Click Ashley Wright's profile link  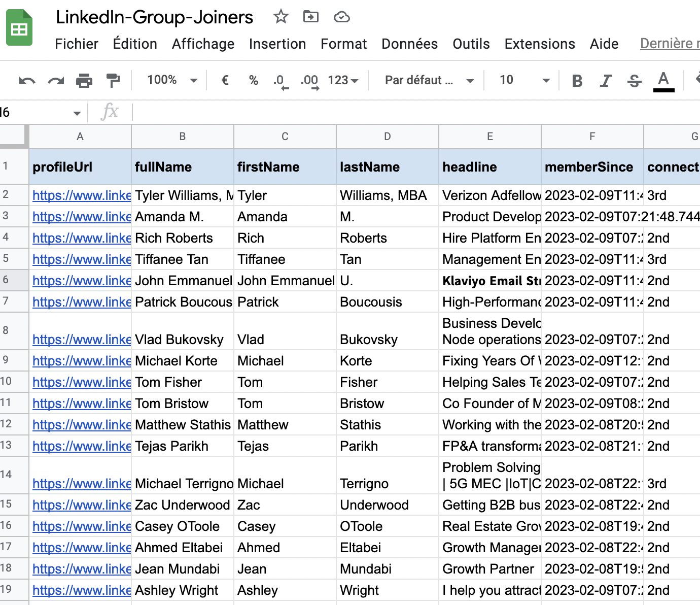click(x=81, y=590)
